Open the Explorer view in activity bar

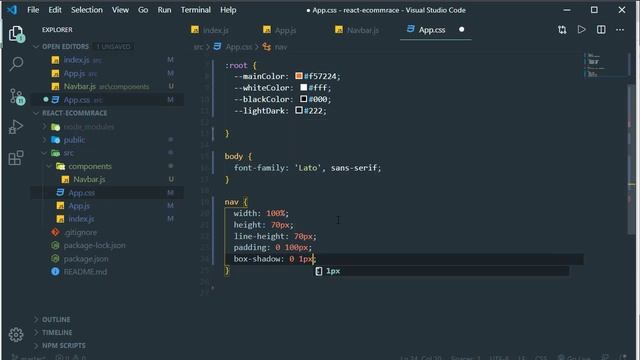point(16,34)
